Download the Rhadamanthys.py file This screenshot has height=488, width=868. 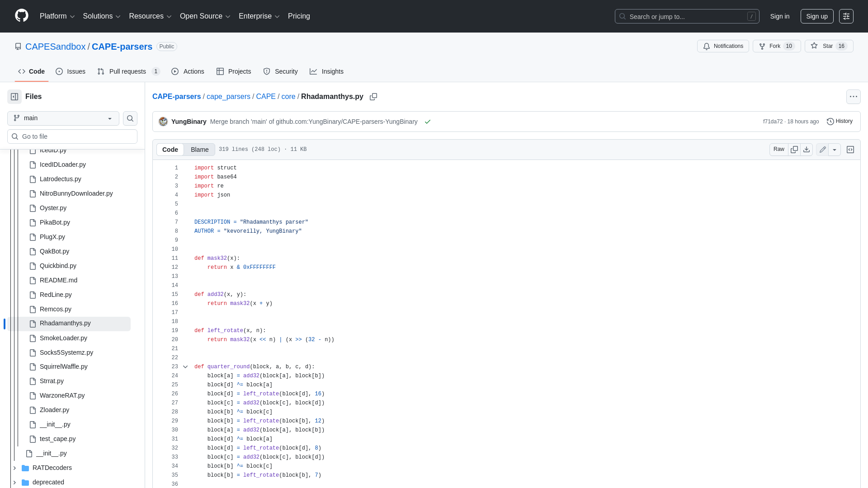pos(807,149)
